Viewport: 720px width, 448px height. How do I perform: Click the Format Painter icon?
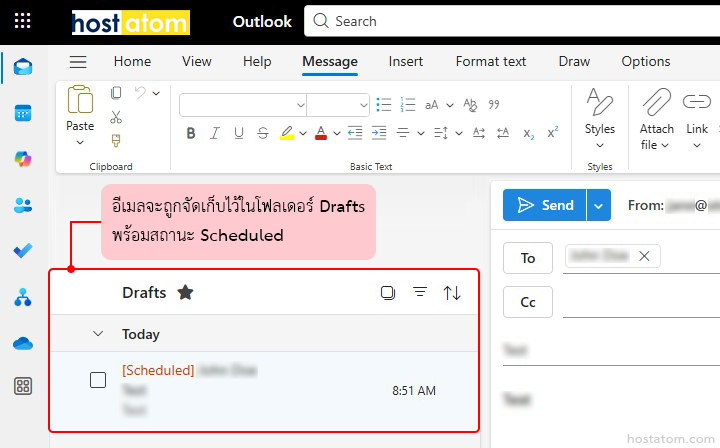[116, 140]
